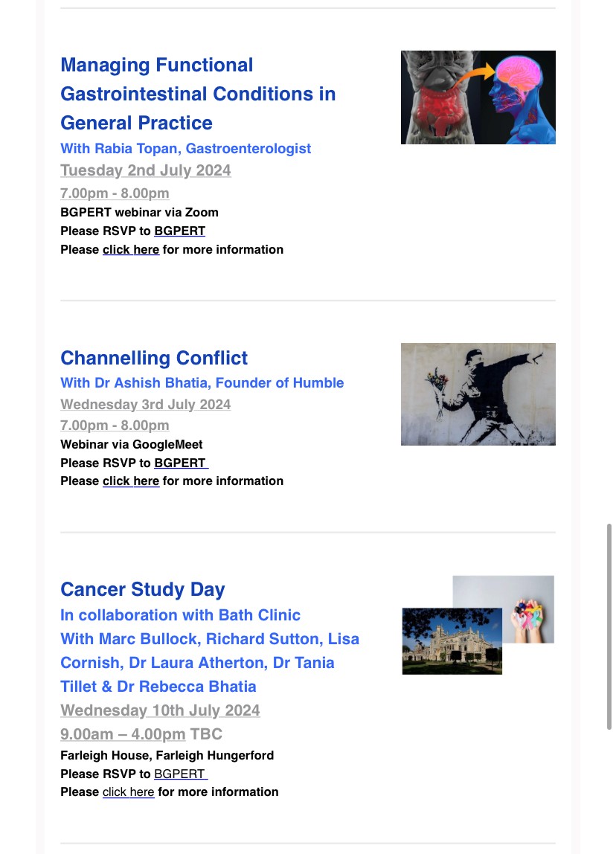Screen dimensions: 616x854
Task: Select 'BGPERT webinar via Zoom' text
Action: click(x=139, y=213)
